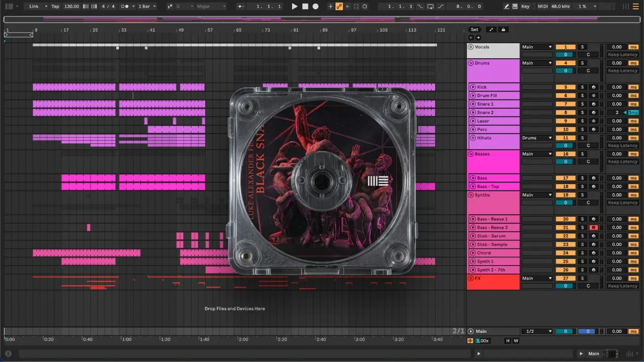This screenshot has height=362, width=644.
Task: Solo the FX track
Action: (x=582, y=278)
